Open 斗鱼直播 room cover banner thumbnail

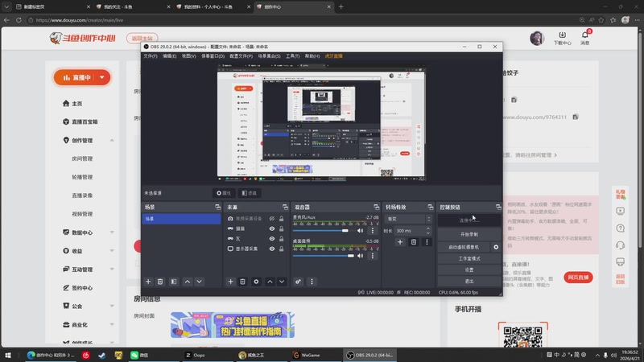pyautogui.click(x=233, y=325)
